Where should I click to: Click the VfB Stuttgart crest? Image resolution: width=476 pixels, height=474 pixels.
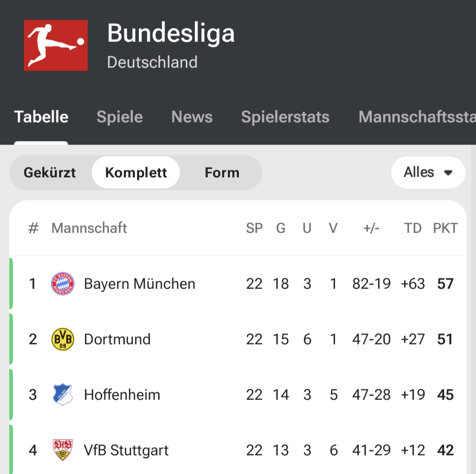(x=63, y=450)
